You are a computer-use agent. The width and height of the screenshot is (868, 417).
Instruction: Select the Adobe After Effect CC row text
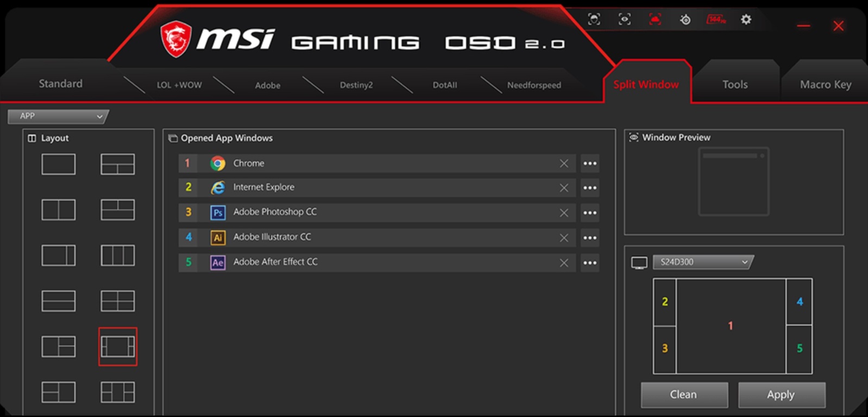(x=275, y=262)
